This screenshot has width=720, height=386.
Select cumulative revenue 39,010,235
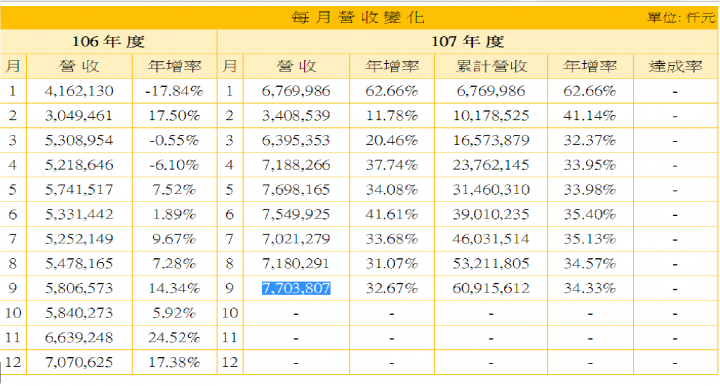pyautogui.click(x=491, y=214)
